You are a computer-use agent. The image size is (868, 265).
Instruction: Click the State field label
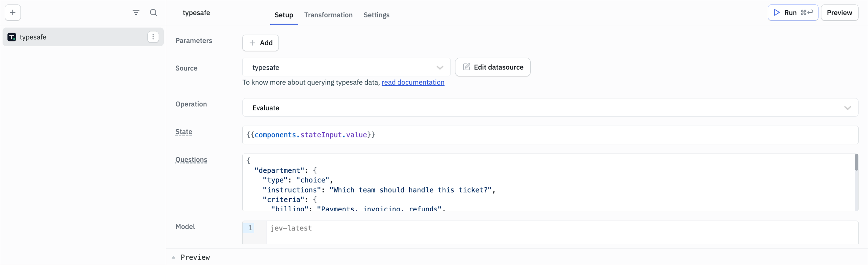coord(184,132)
